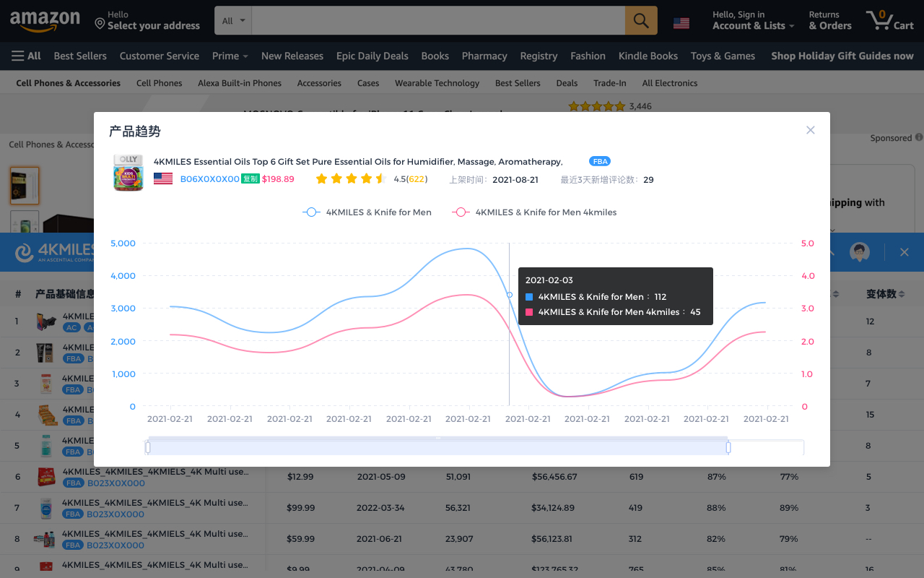Go to New Releases
Image resolution: width=924 pixels, height=578 pixels.
[292, 56]
